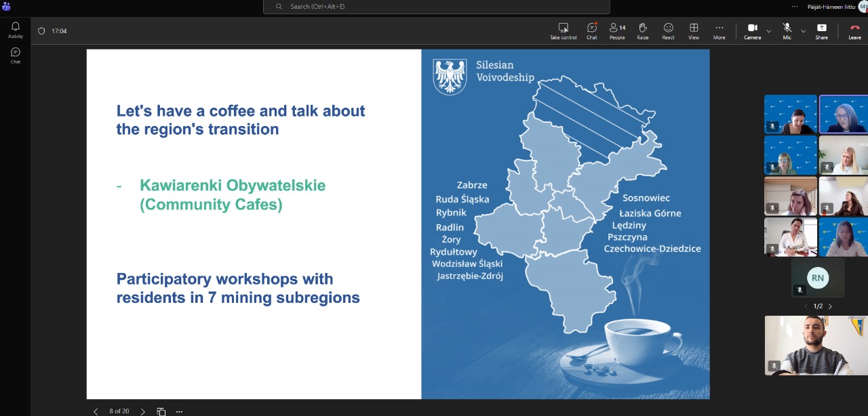Open Chat from the left sidebar

pyautogui.click(x=15, y=55)
